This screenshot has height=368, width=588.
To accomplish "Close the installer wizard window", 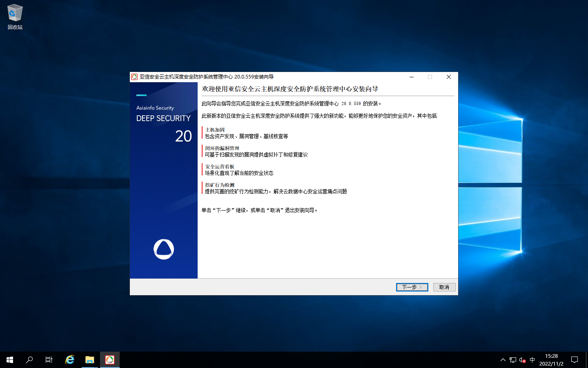I will tap(448, 77).
